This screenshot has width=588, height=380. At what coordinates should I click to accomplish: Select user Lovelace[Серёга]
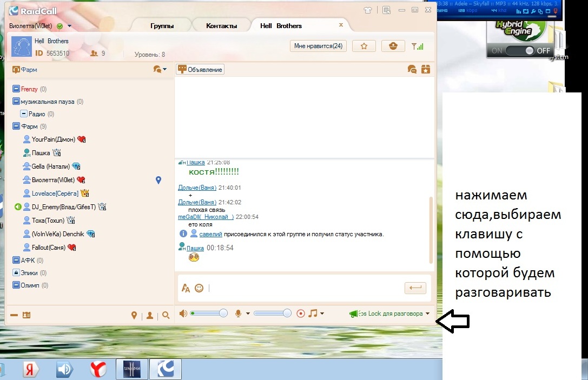point(55,194)
